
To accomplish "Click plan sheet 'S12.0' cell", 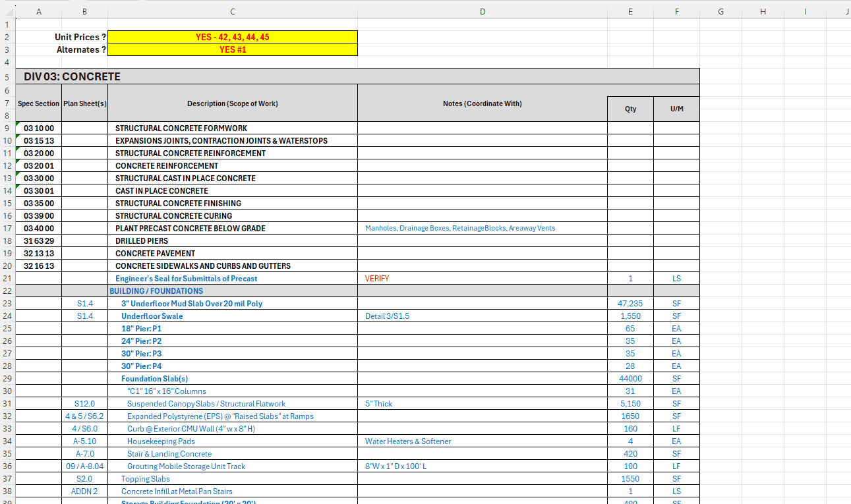I will (x=85, y=403).
